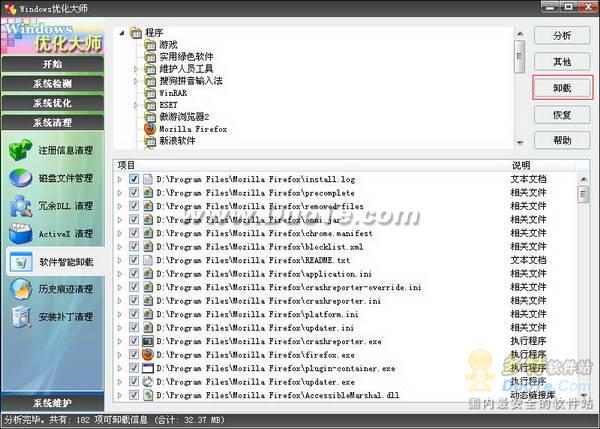
Task: Click the WinRAR folder icon
Action: click(x=150, y=93)
